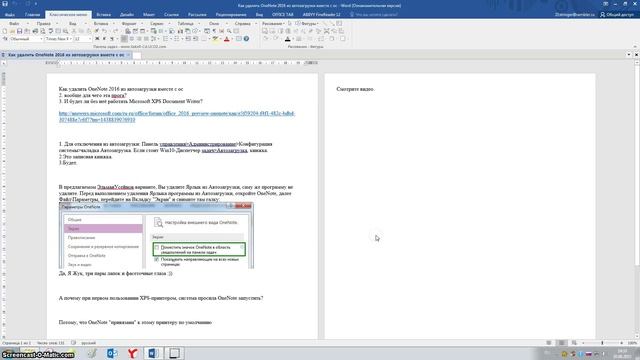Click the Общий доступ share button
This screenshot has height=360, width=640.
tap(617, 14)
